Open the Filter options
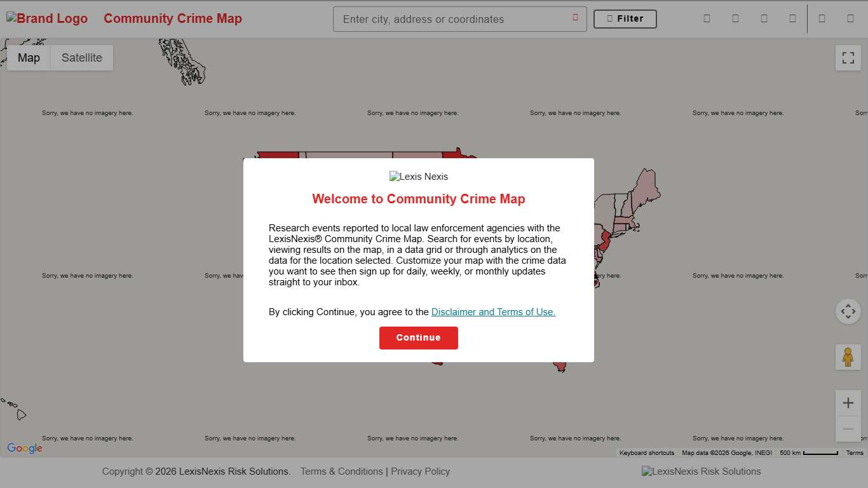The height and width of the screenshot is (488, 868). pyautogui.click(x=625, y=18)
